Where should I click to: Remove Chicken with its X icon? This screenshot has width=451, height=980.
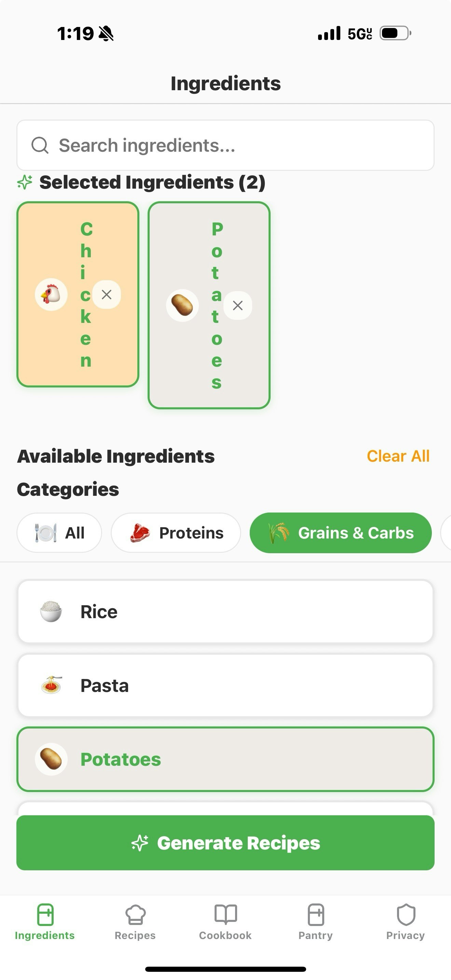107,295
